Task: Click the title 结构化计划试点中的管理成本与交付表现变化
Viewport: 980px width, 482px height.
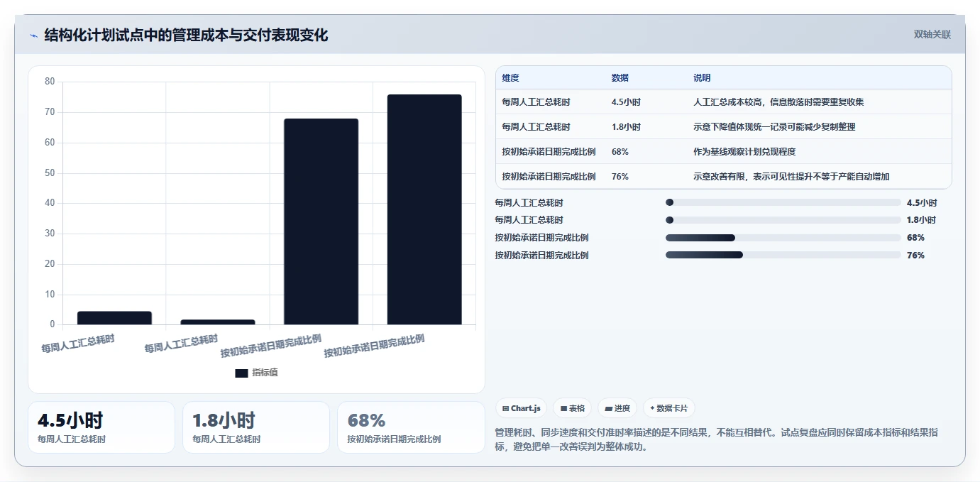Action: coord(186,35)
